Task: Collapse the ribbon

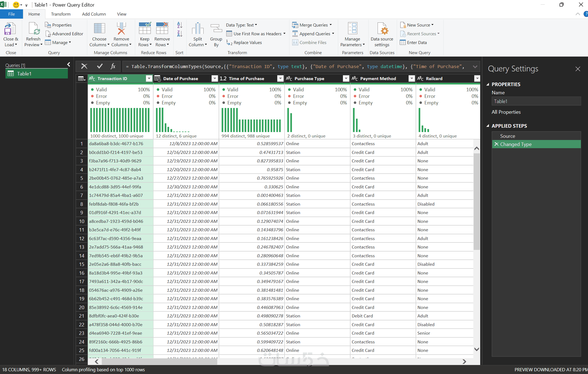Action: [x=578, y=14]
